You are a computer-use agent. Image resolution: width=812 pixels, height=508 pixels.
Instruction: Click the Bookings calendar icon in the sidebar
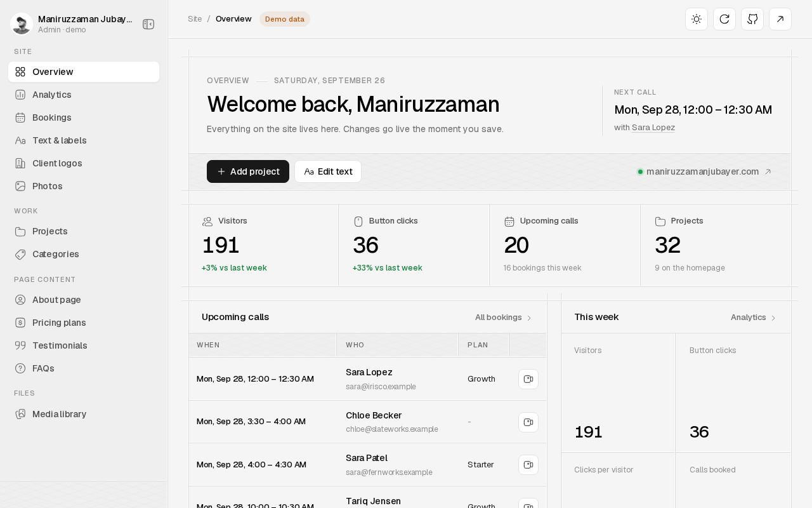(x=20, y=117)
